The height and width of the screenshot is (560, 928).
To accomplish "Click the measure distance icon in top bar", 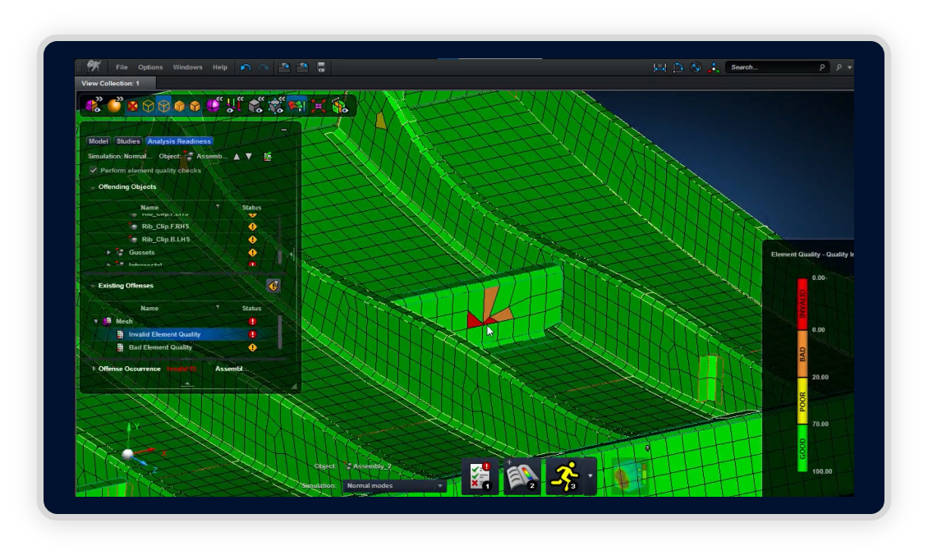I will pos(659,67).
